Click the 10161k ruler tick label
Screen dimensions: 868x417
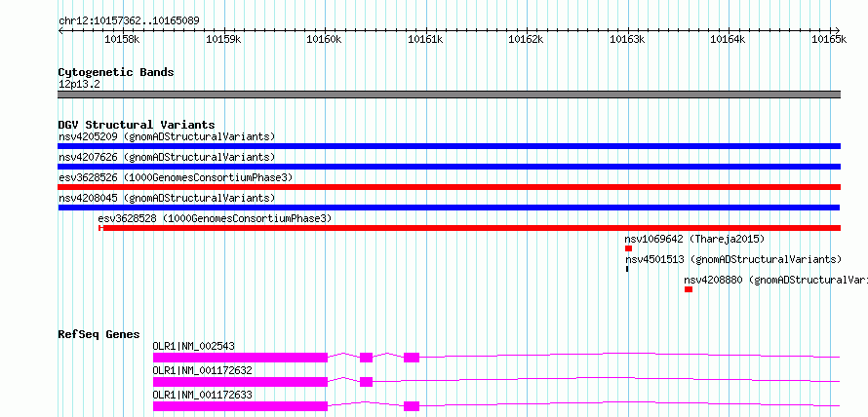pos(425,39)
